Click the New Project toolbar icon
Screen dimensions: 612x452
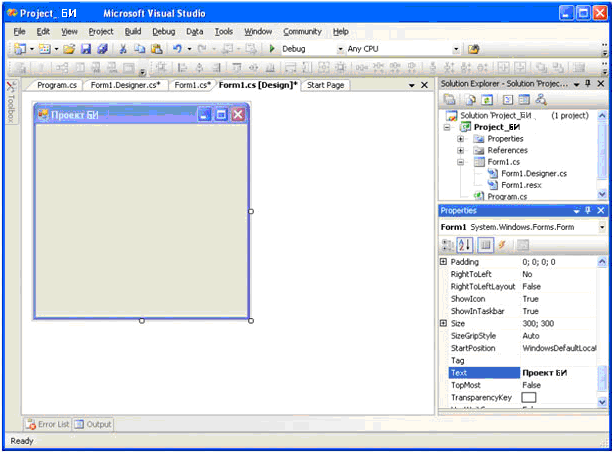coord(20,49)
